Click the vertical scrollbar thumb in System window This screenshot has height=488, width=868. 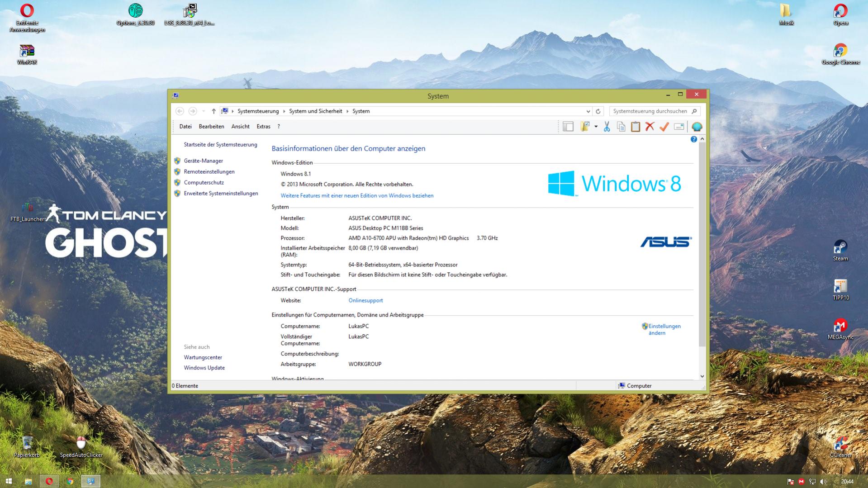pyautogui.click(x=702, y=245)
